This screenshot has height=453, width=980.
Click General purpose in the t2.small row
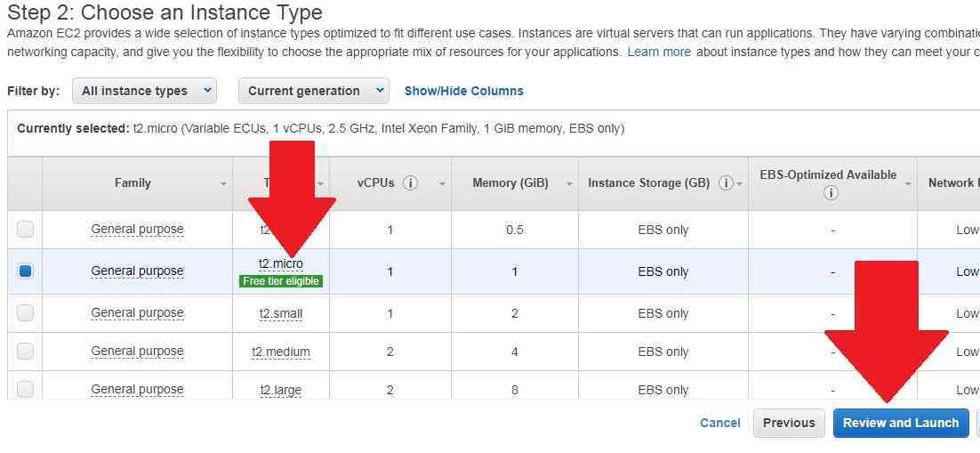[x=138, y=313]
